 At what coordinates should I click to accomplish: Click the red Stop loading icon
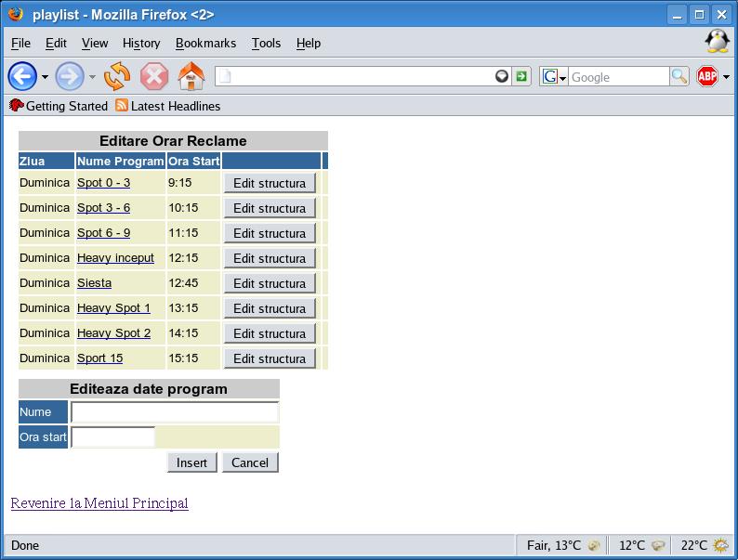coord(154,76)
